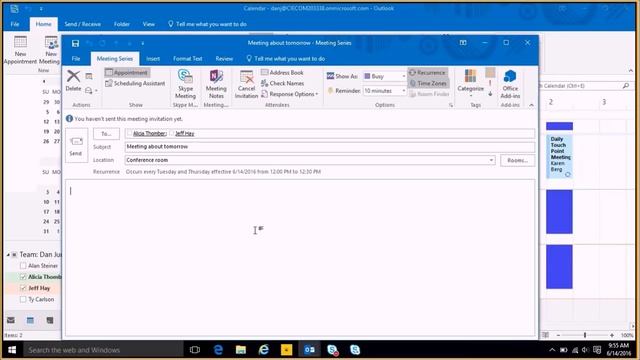Set High Importance tag

[490, 83]
